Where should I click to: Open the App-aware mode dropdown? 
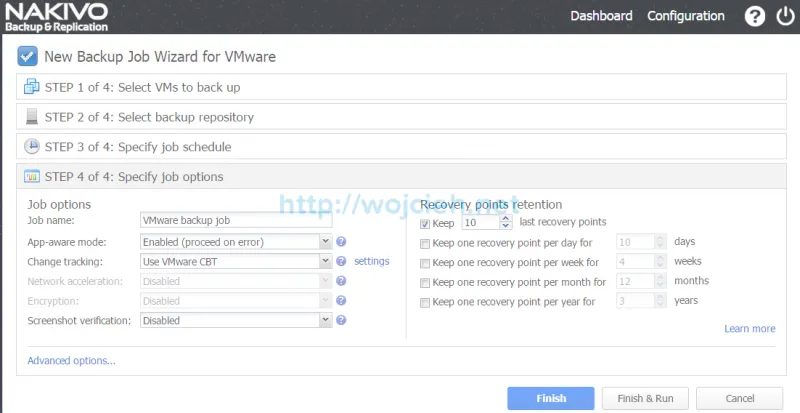236,241
